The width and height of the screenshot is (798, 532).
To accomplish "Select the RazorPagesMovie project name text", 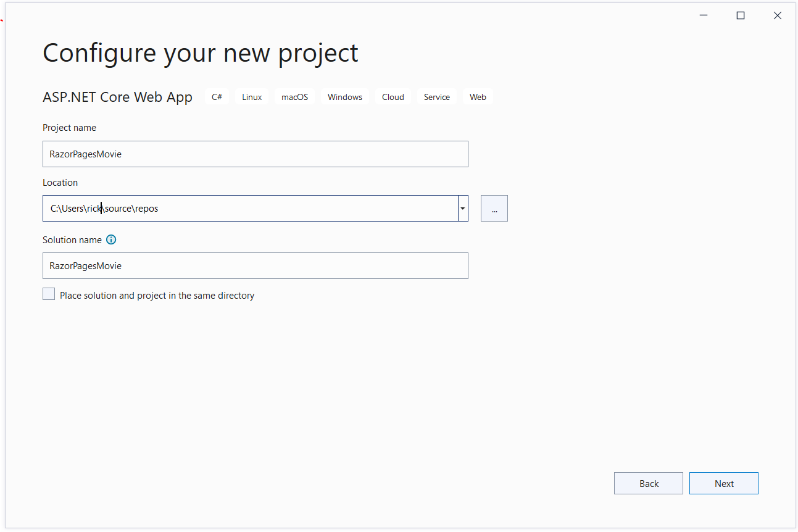I will coord(85,154).
